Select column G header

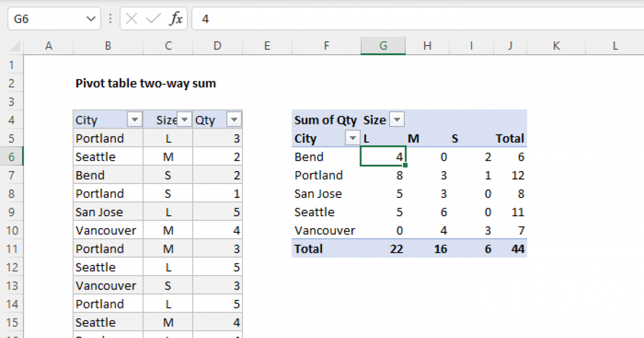point(383,47)
